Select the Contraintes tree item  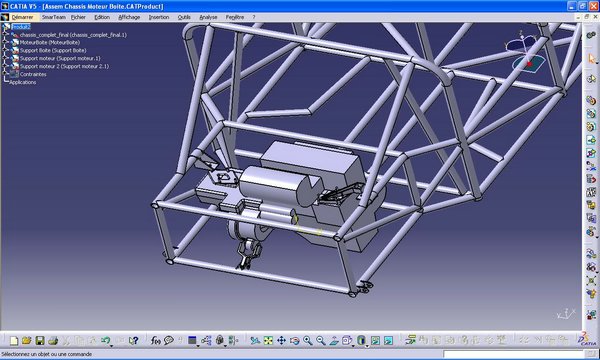pos(33,74)
